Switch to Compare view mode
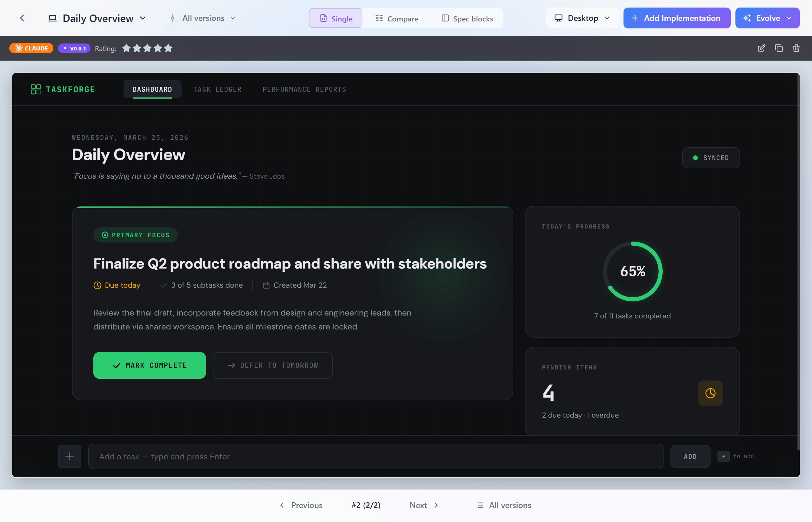812x522 pixels. [396, 18]
